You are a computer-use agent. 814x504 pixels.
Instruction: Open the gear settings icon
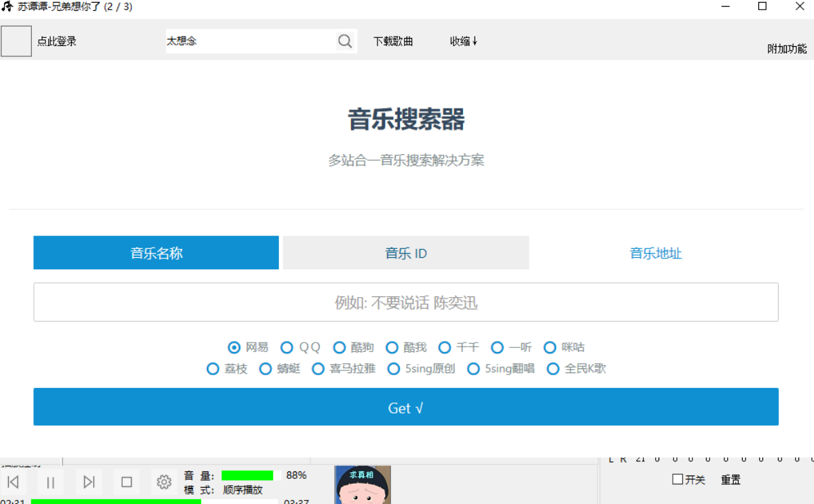coord(164,482)
